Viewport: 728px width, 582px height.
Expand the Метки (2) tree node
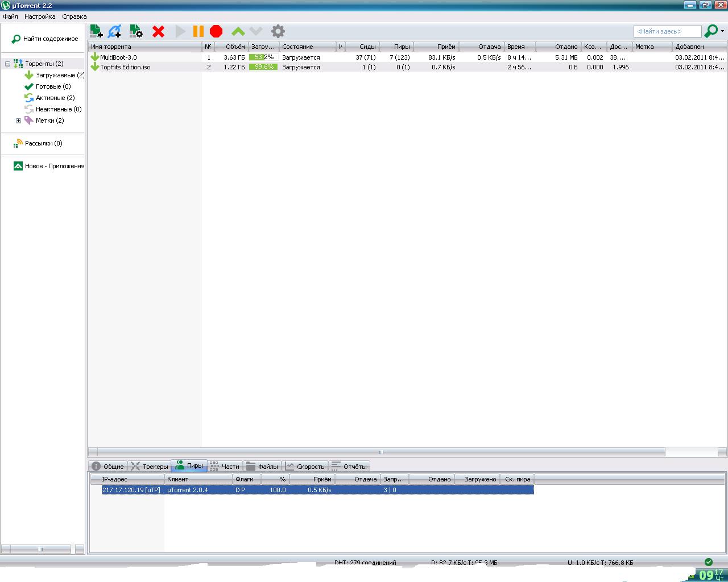pos(18,121)
